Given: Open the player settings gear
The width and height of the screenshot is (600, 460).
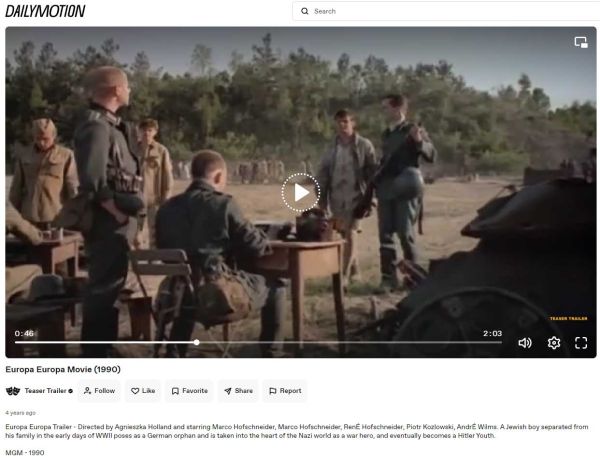Looking at the screenshot, I should (554, 343).
